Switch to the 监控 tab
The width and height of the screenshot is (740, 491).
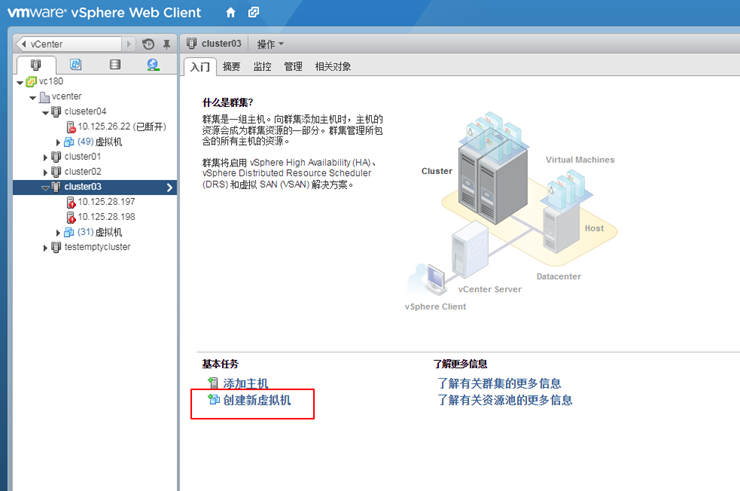coord(262,66)
